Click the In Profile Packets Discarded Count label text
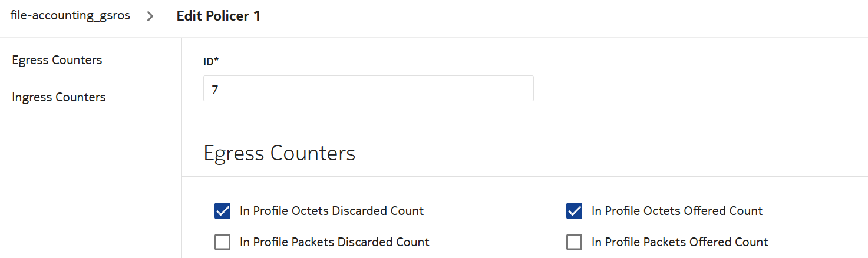The width and height of the screenshot is (868, 258). pos(335,242)
